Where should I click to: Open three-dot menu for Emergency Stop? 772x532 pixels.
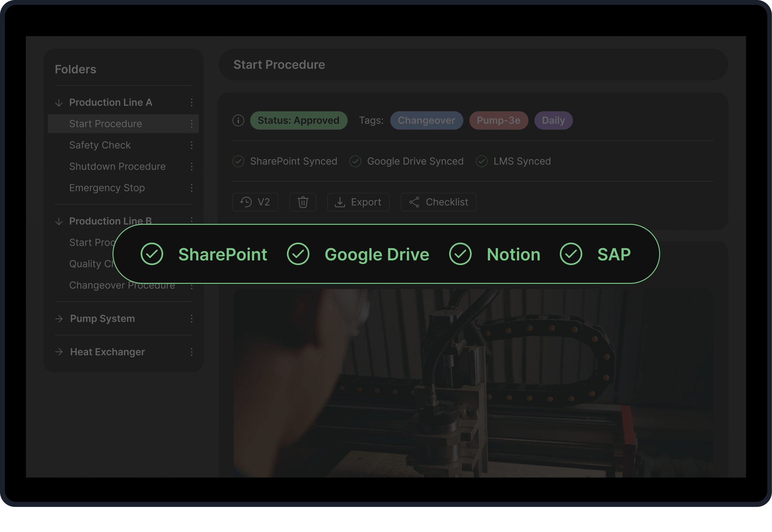[x=192, y=188]
